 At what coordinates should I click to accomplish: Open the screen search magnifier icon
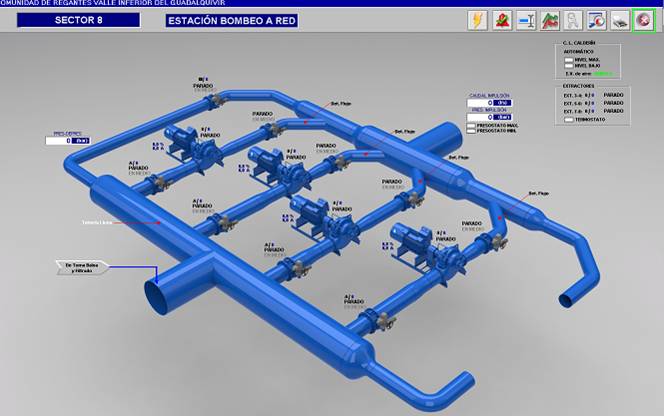point(596,20)
